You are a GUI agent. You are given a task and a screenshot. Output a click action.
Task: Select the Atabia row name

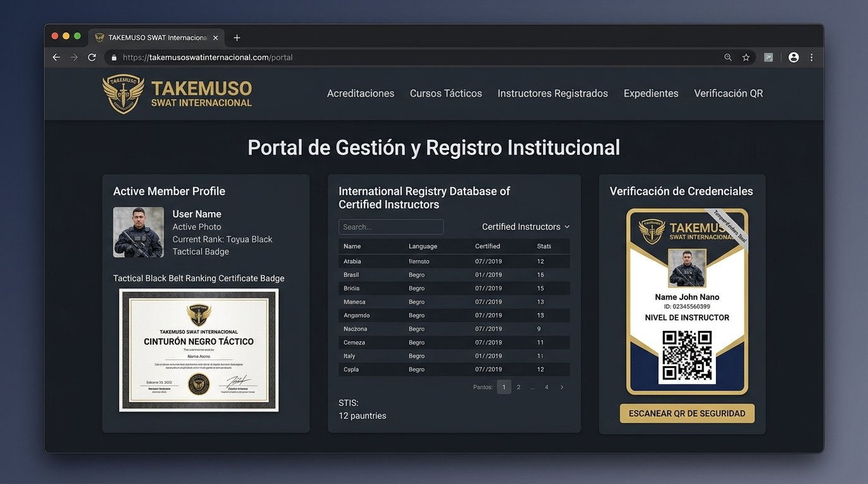(x=352, y=262)
